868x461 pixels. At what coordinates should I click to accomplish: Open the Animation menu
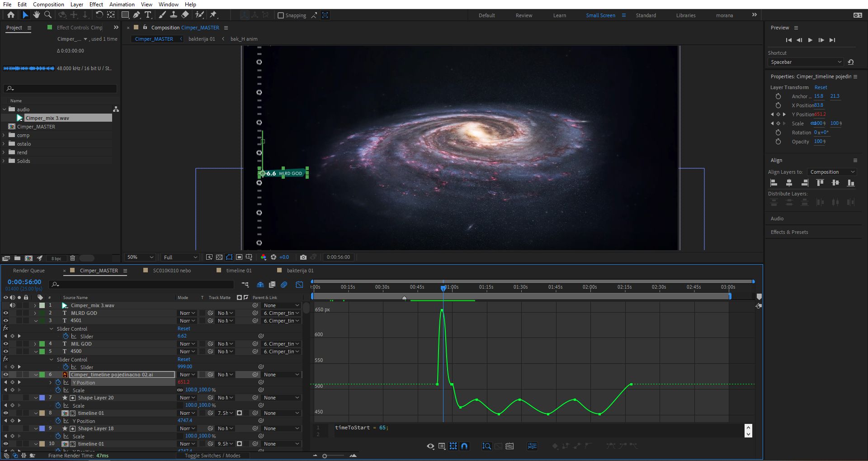tap(122, 5)
